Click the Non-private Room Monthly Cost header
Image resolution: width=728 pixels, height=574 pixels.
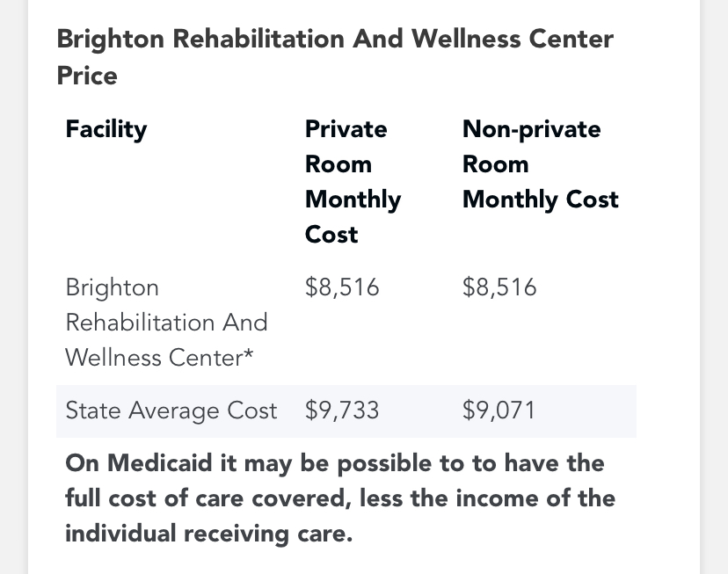pos(541,164)
